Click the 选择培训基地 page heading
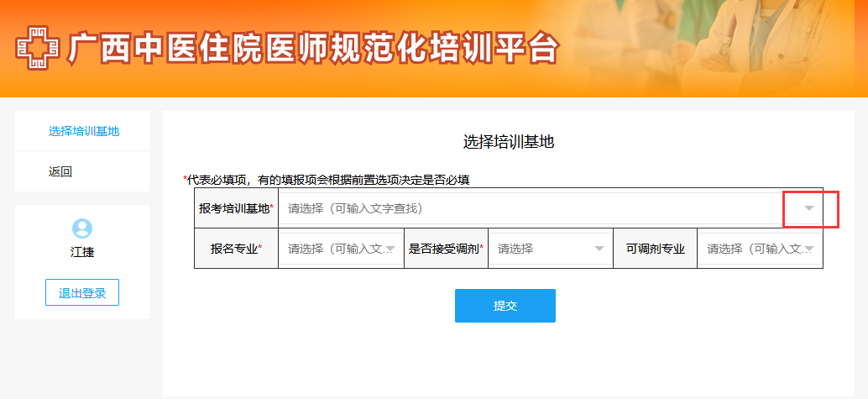This screenshot has height=399, width=868. [509, 142]
